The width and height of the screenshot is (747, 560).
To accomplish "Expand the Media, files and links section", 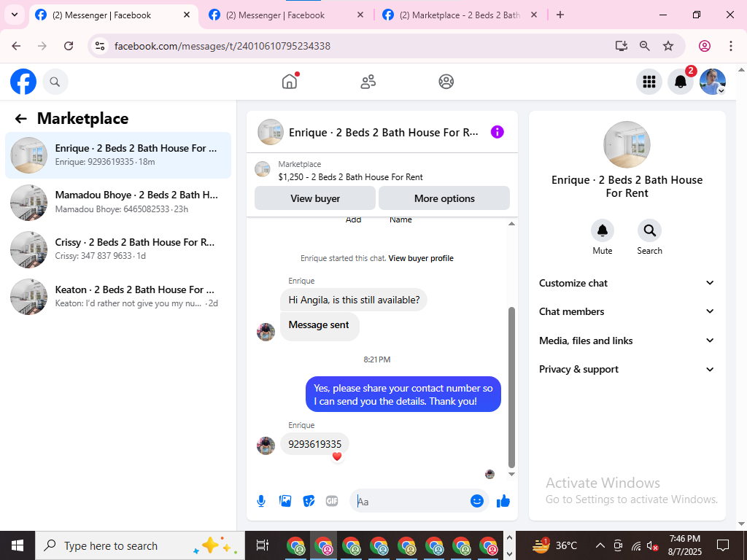I will [x=627, y=341].
